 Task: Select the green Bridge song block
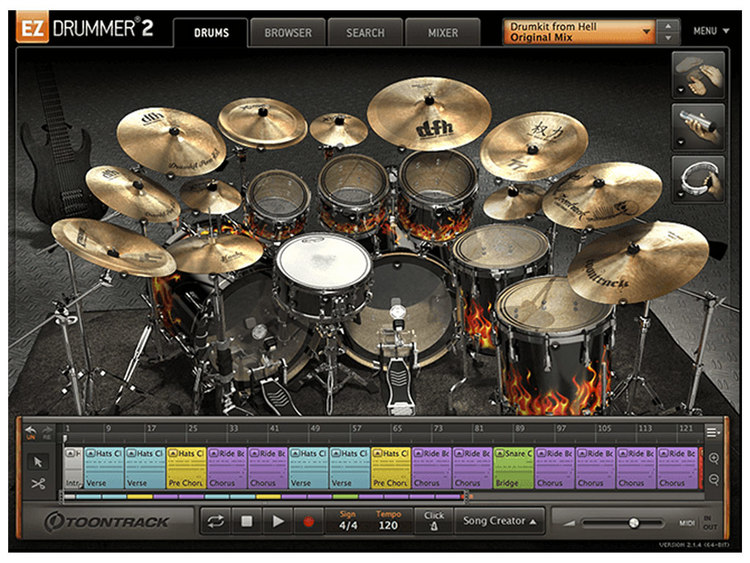click(x=514, y=468)
